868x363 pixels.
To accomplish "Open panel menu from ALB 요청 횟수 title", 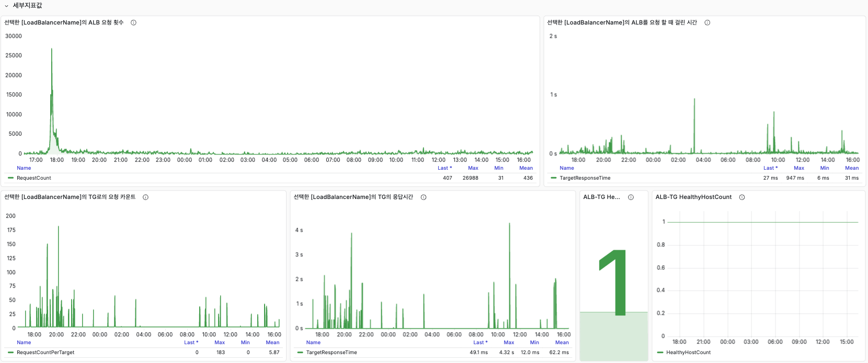I will [x=64, y=22].
